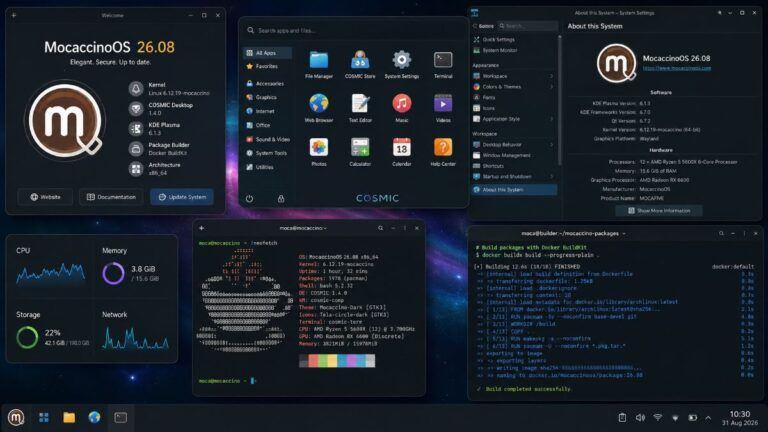Viewport: 768px width, 432px height.
Task: Launch File Manager from the app grid
Action: [318, 65]
